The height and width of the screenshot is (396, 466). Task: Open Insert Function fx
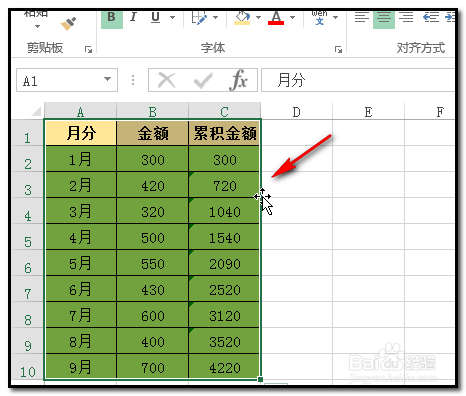click(238, 80)
